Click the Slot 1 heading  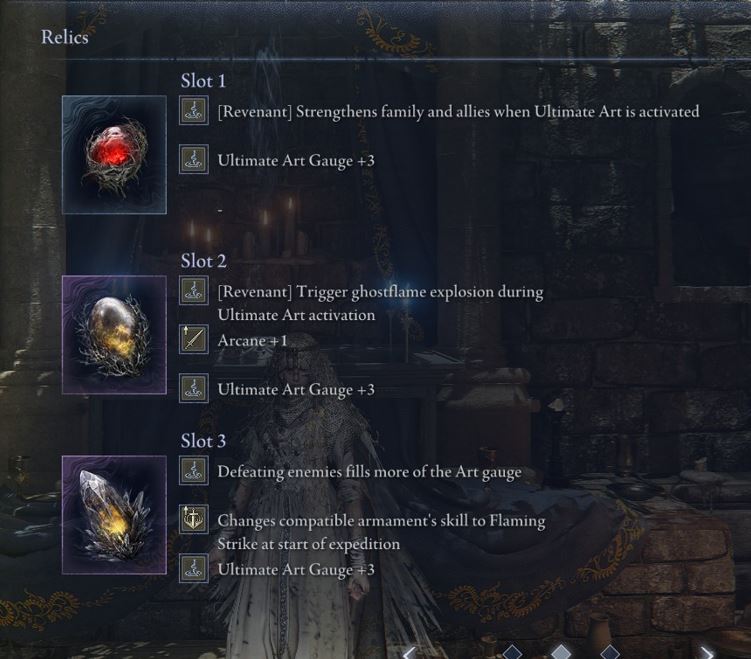(x=203, y=81)
